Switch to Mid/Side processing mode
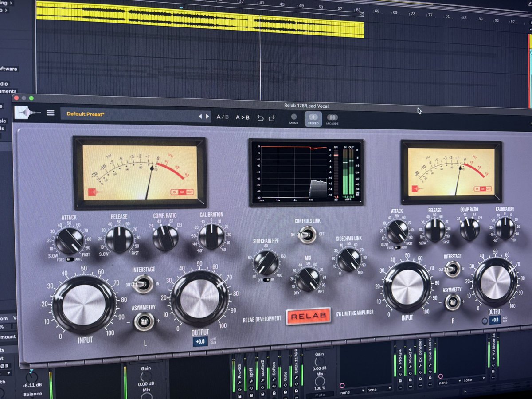 pos(332,120)
